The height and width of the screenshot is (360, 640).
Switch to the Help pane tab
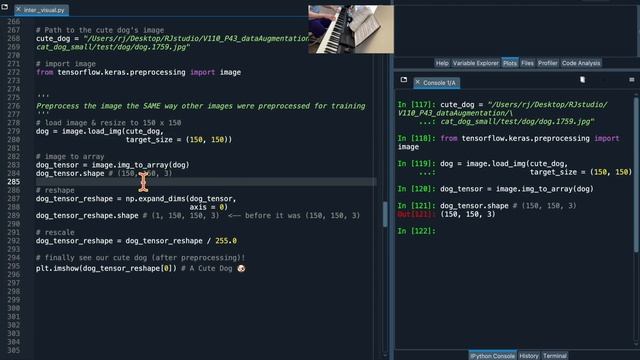pyautogui.click(x=442, y=63)
